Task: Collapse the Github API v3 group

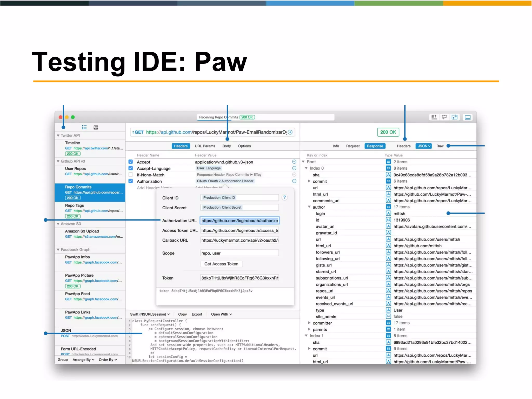Action: click(58, 161)
